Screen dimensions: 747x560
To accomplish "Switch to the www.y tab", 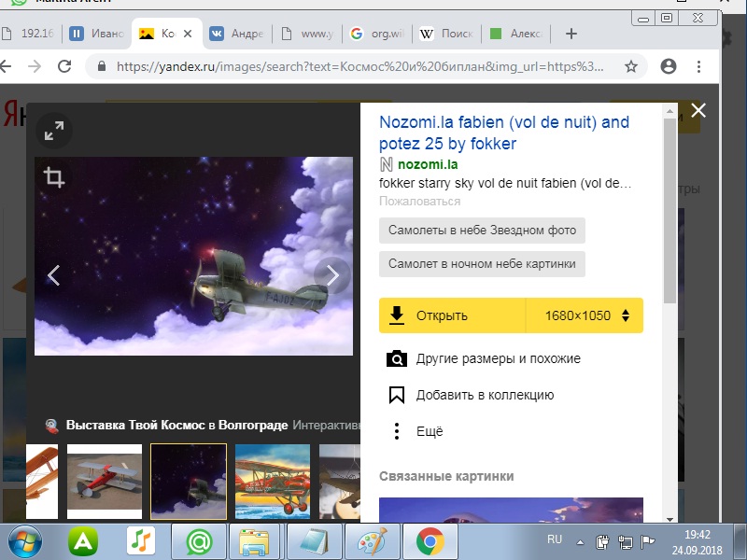I will pyautogui.click(x=307, y=34).
